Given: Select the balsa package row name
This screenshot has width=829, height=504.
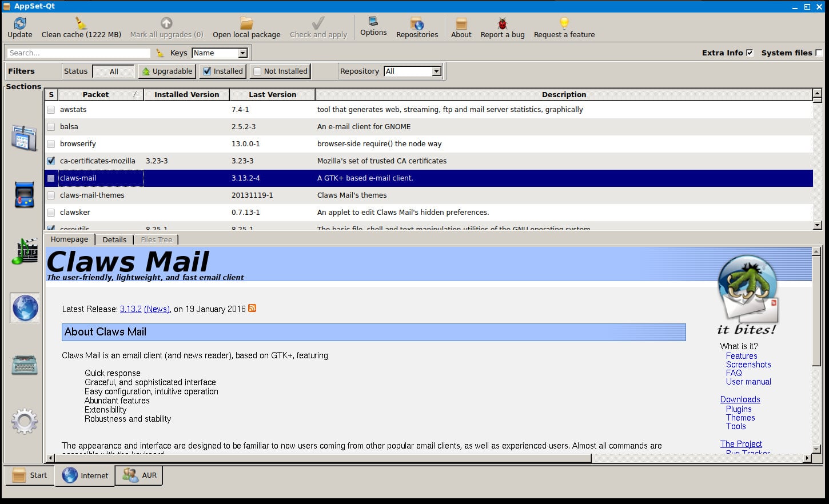Looking at the screenshot, I should (69, 127).
